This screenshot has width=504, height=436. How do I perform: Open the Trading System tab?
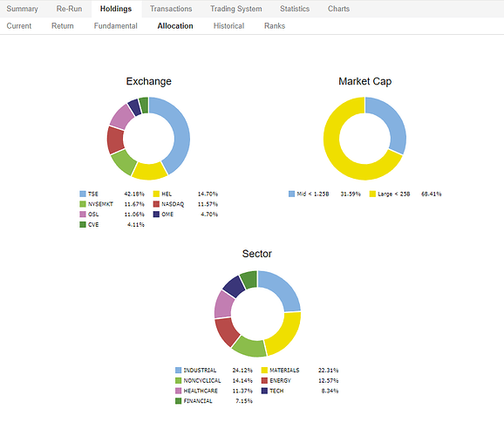236,9
